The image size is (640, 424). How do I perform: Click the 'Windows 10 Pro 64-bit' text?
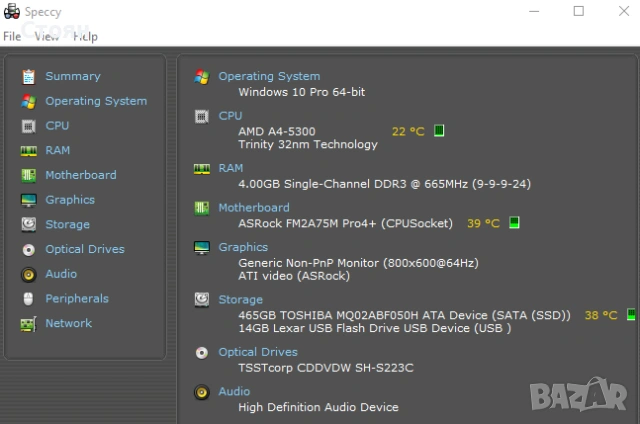(302, 92)
